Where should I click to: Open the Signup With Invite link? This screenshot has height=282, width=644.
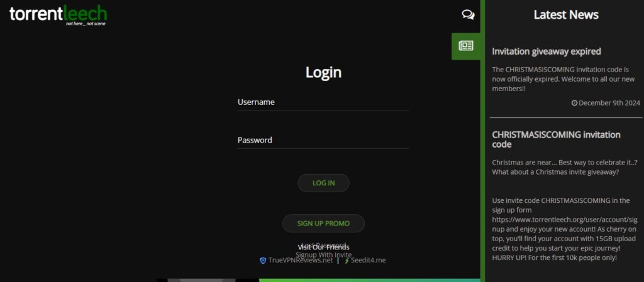(x=324, y=254)
